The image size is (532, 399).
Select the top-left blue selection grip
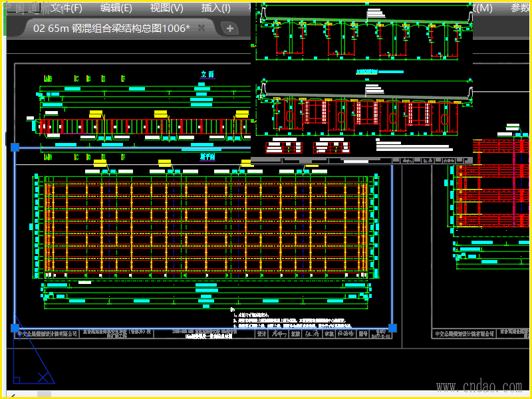click(15, 147)
